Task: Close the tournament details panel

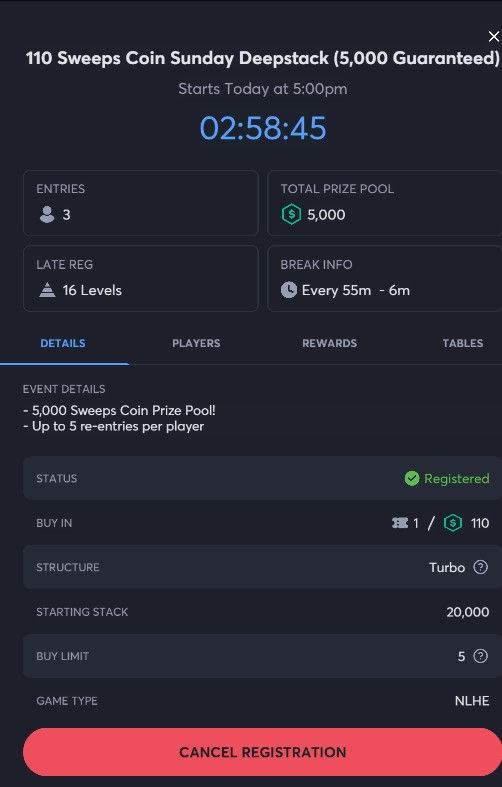Action: click(x=493, y=36)
